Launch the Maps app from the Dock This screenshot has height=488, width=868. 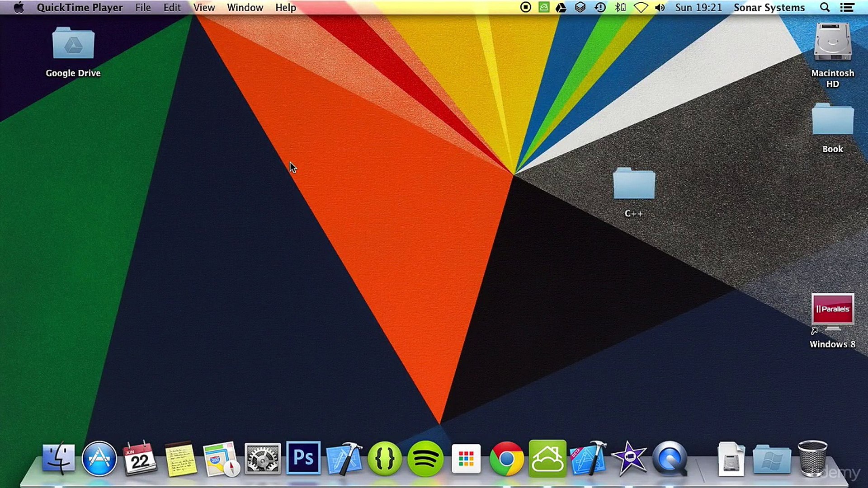click(x=221, y=459)
